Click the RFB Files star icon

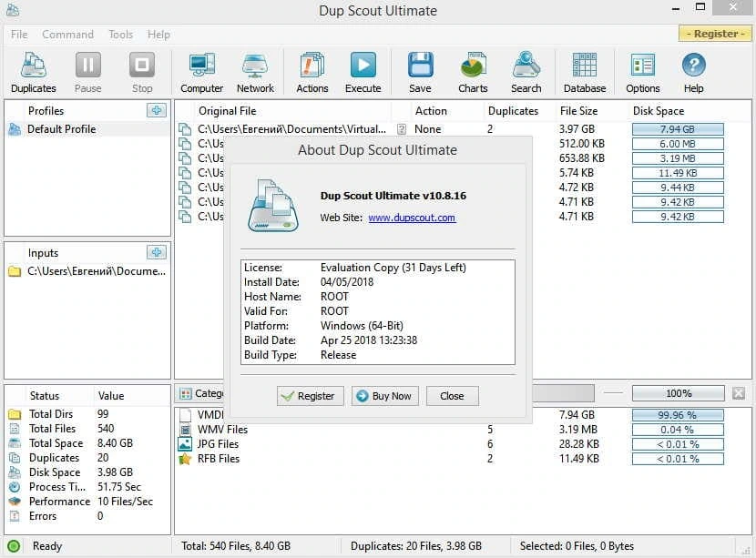pos(185,459)
